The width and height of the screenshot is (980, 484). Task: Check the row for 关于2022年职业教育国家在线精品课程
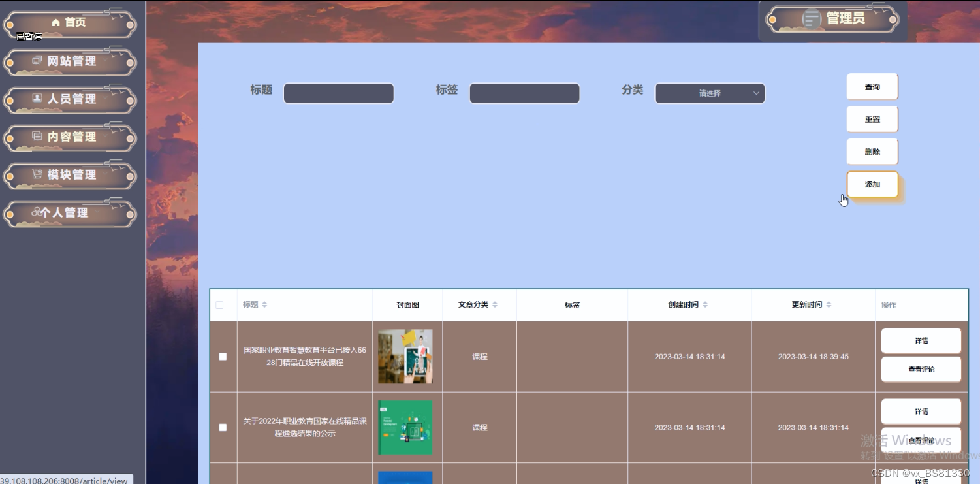pos(223,427)
